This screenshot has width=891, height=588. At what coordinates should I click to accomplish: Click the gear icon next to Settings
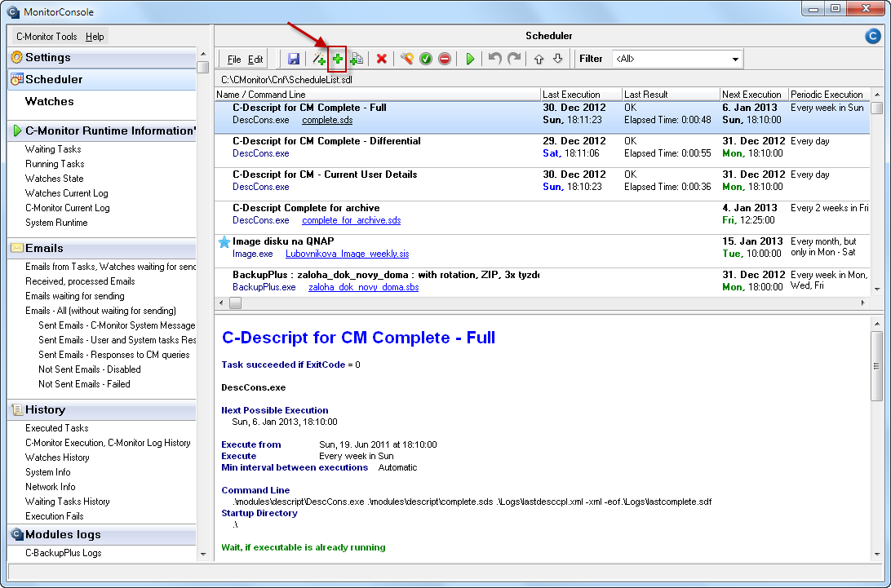point(16,57)
